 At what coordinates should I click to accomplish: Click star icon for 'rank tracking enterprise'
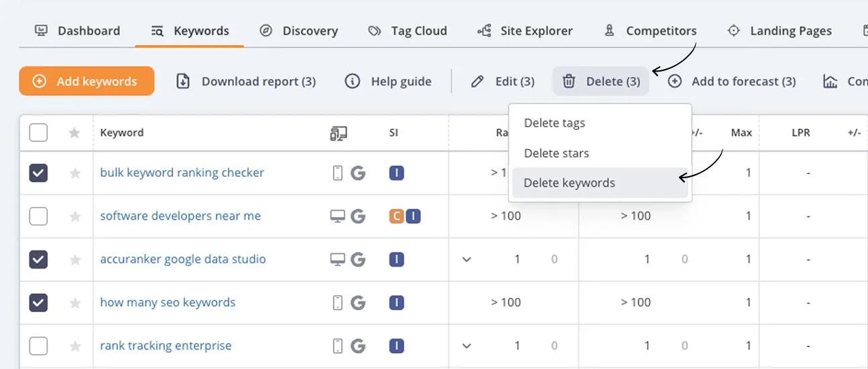pos(74,346)
